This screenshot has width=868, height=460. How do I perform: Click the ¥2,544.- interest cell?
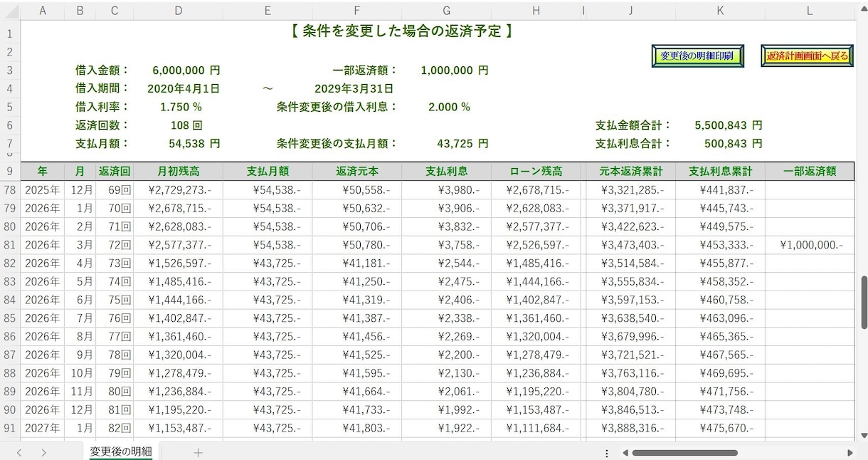coord(446,263)
